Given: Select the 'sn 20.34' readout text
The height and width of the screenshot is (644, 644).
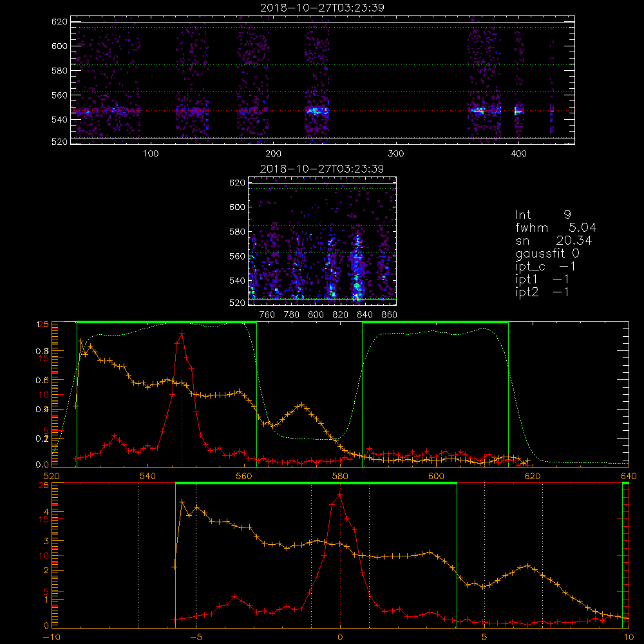Looking at the screenshot, I should click(554, 240).
